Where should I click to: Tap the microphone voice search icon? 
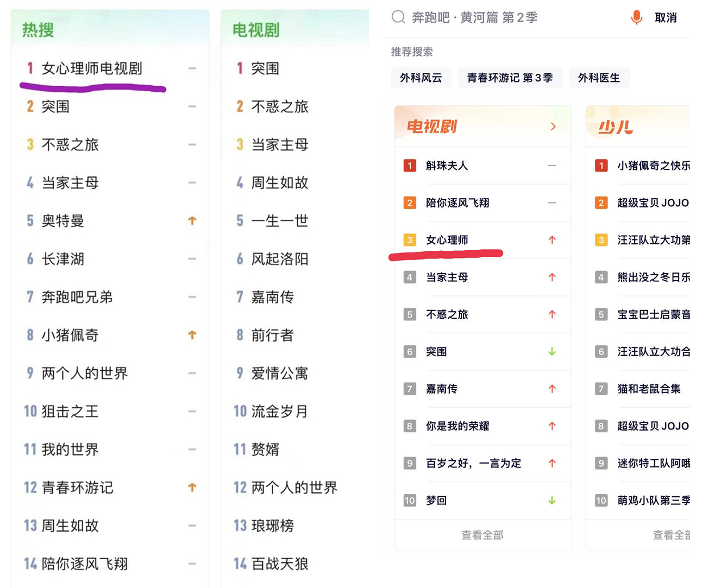point(636,17)
